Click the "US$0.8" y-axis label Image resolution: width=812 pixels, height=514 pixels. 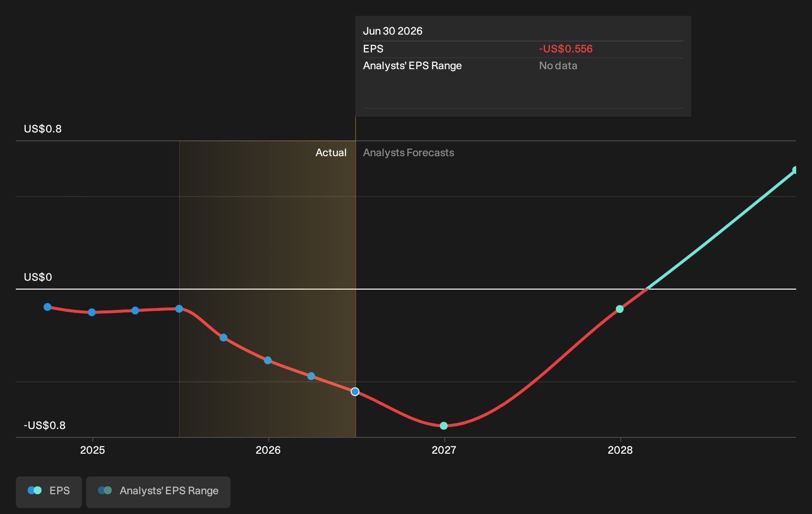point(43,129)
